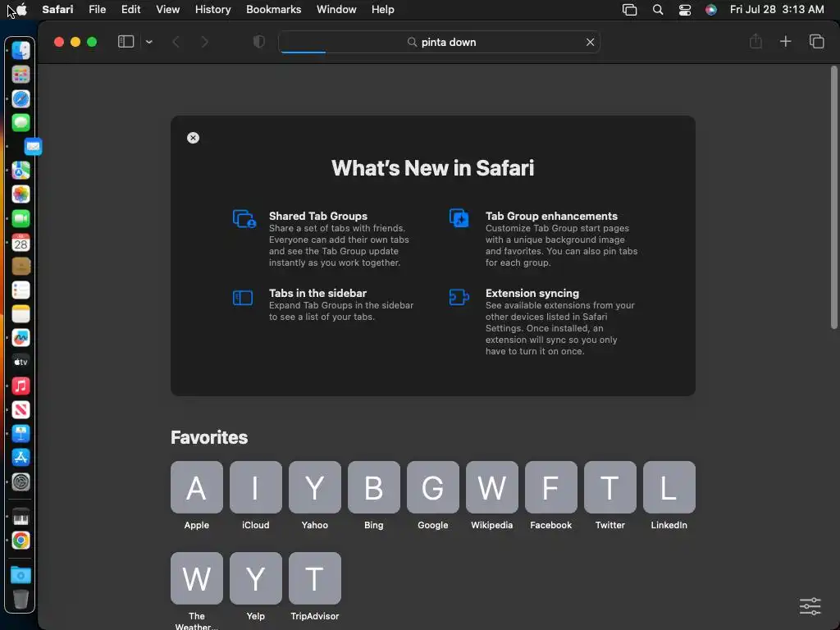Open the Safari menu

pos(57,10)
